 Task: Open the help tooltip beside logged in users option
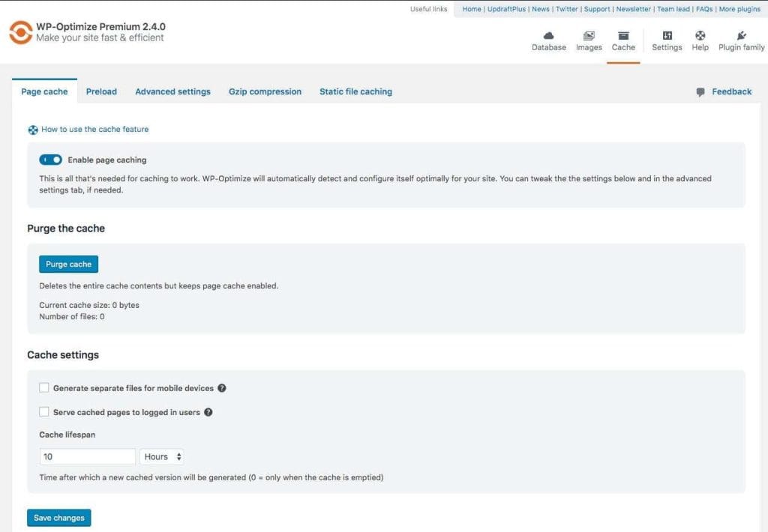(x=208, y=411)
